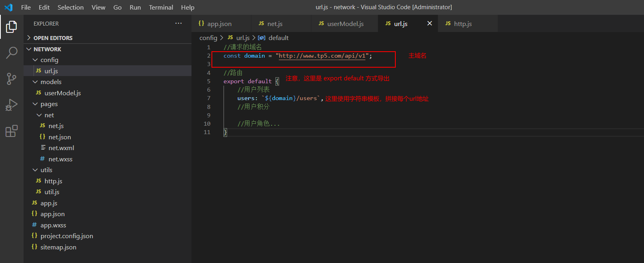The image size is (644, 263).
Task: Click the default breadcrumb symbol
Action: click(273, 38)
